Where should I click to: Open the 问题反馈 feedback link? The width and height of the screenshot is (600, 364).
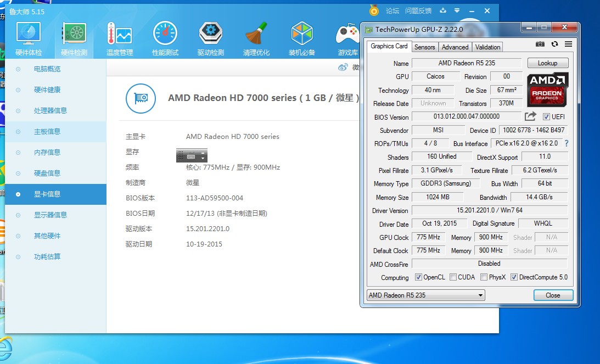[x=418, y=11]
